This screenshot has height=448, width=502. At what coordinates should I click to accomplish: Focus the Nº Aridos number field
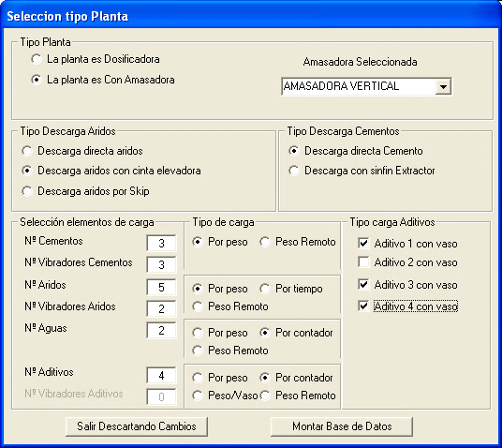click(161, 287)
